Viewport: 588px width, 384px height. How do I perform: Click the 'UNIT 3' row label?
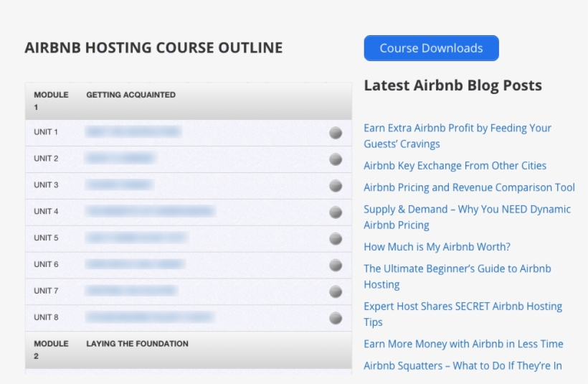46,184
